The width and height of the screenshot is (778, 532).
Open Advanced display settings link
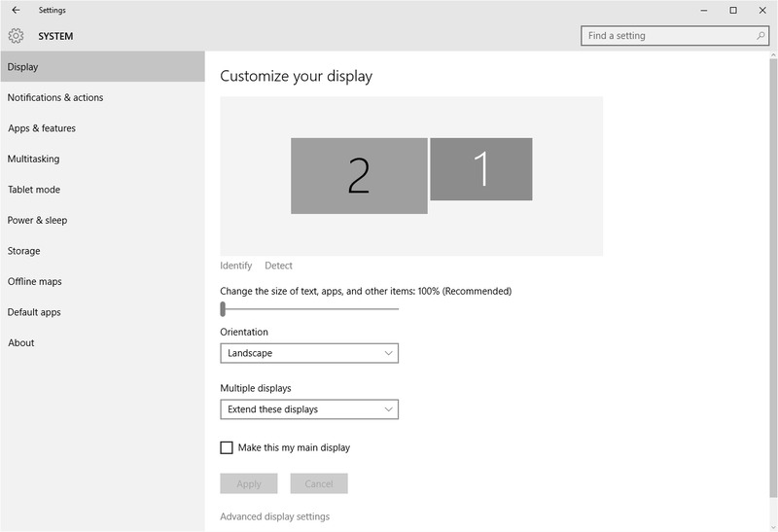[274, 516]
